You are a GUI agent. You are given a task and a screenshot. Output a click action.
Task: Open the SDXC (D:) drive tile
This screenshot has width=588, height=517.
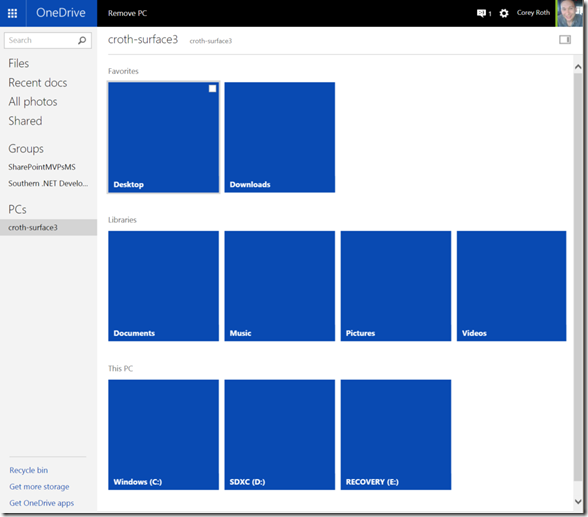(x=280, y=435)
